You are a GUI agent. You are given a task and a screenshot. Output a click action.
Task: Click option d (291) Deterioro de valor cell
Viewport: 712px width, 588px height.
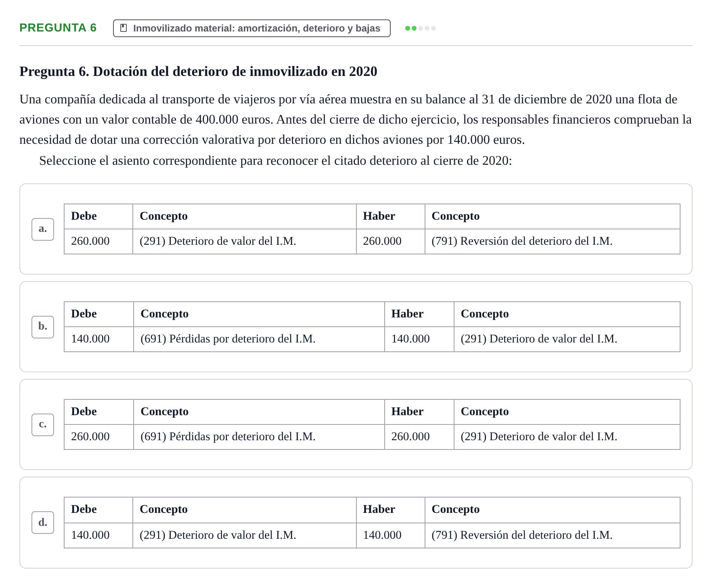click(245, 535)
